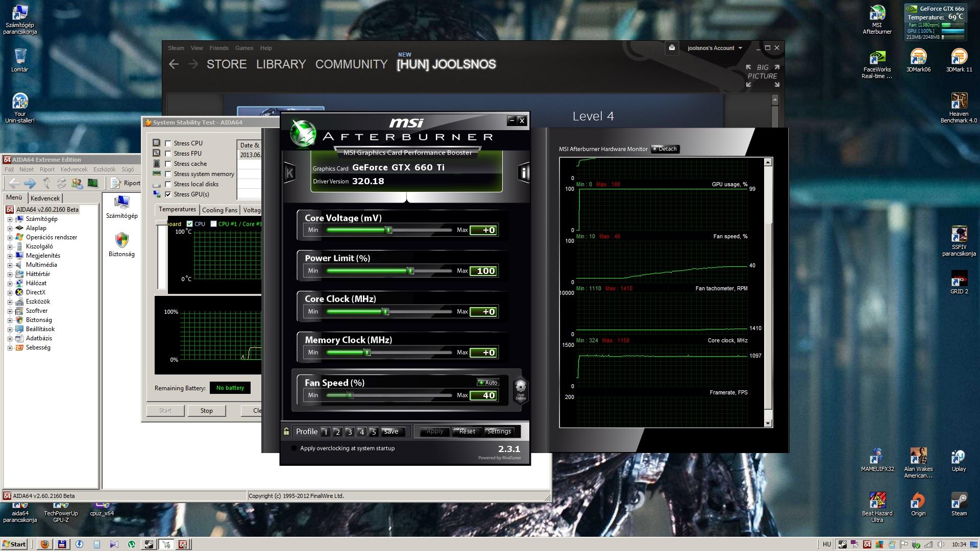Click volume speaker icon in system tray
This screenshot has width=980, height=551.
point(941,544)
